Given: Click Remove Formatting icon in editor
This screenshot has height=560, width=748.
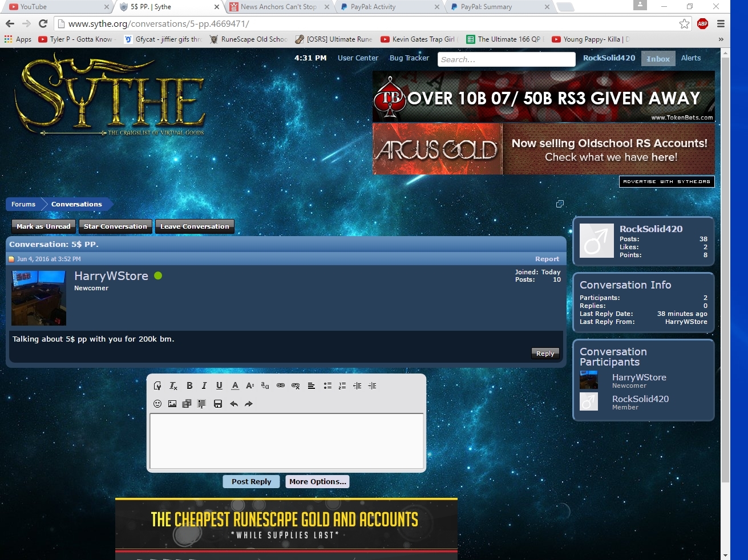Looking at the screenshot, I should tap(173, 385).
